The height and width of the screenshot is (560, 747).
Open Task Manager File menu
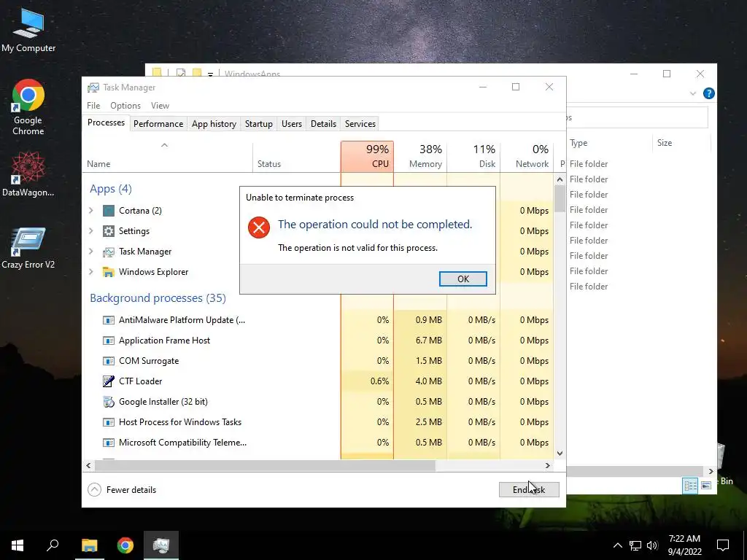[x=93, y=106]
